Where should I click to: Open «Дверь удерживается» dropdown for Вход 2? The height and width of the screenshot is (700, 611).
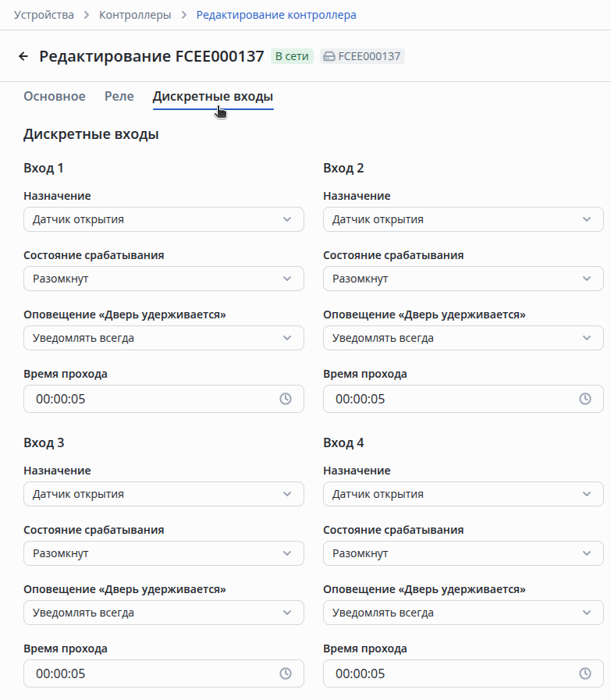[463, 338]
